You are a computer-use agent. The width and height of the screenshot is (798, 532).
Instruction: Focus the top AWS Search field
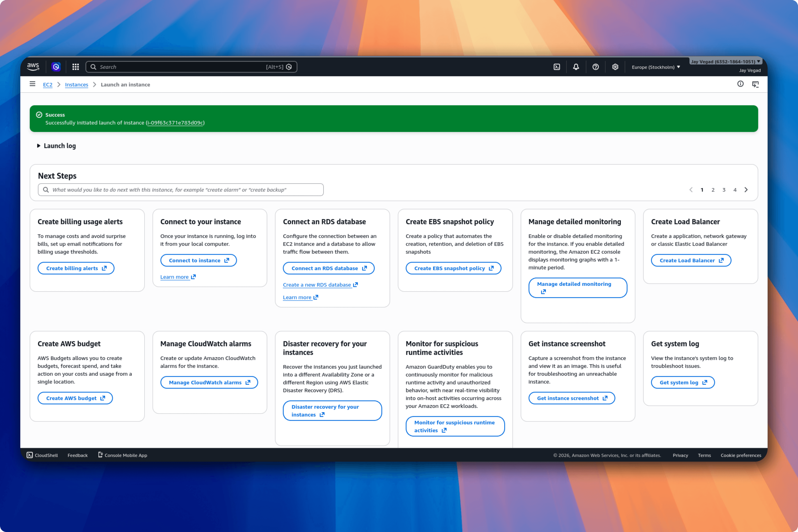(191, 67)
